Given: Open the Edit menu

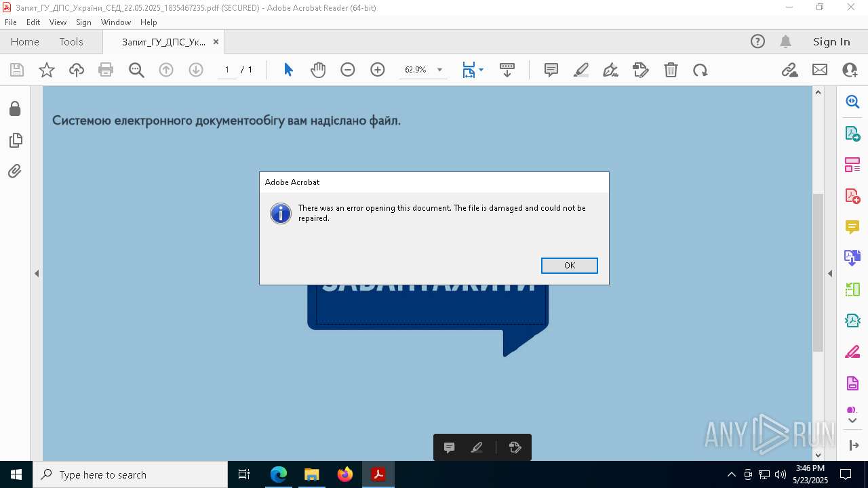Looking at the screenshot, I should tap(33, 22).
